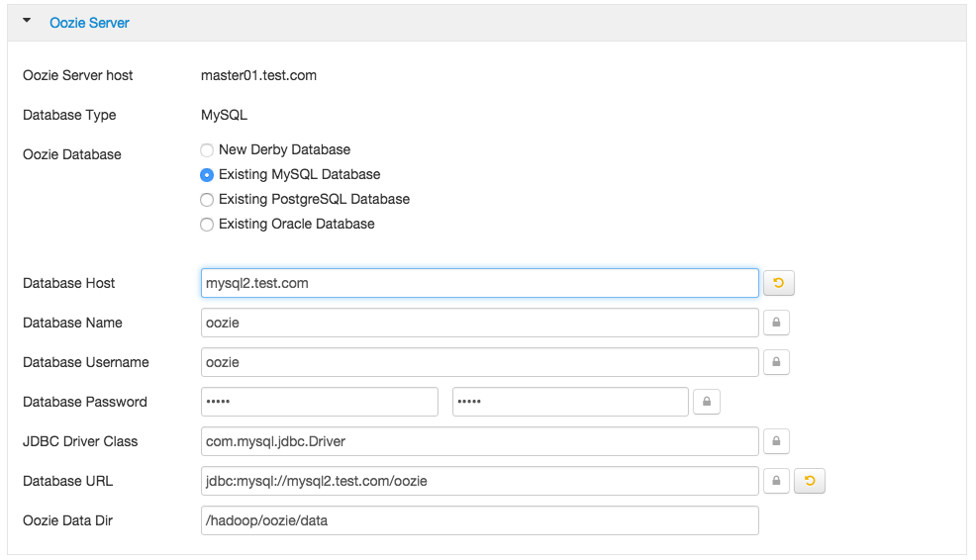Focus the first Database Password field
Image resolution: width=976 pixels, height=560 pixels.
click(319, 402)
